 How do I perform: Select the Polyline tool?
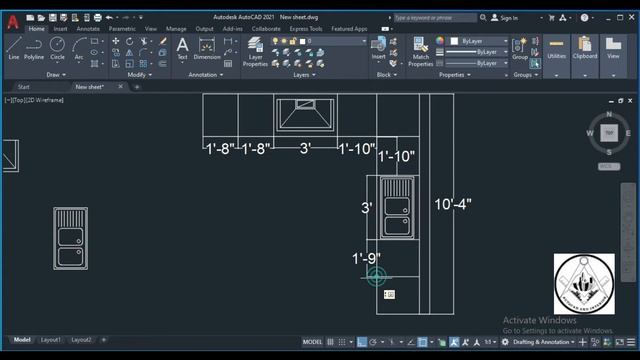[x=34, y=48]
